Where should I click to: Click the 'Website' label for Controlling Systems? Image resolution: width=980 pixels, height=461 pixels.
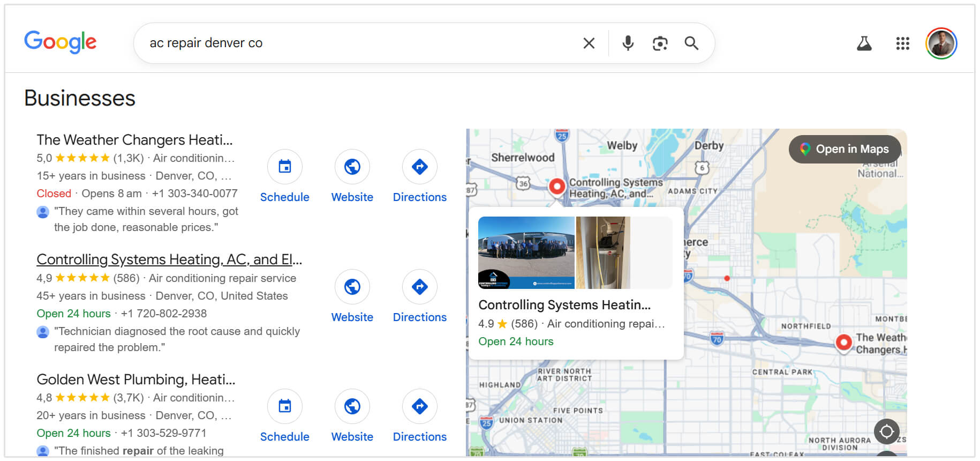(352, 317)
